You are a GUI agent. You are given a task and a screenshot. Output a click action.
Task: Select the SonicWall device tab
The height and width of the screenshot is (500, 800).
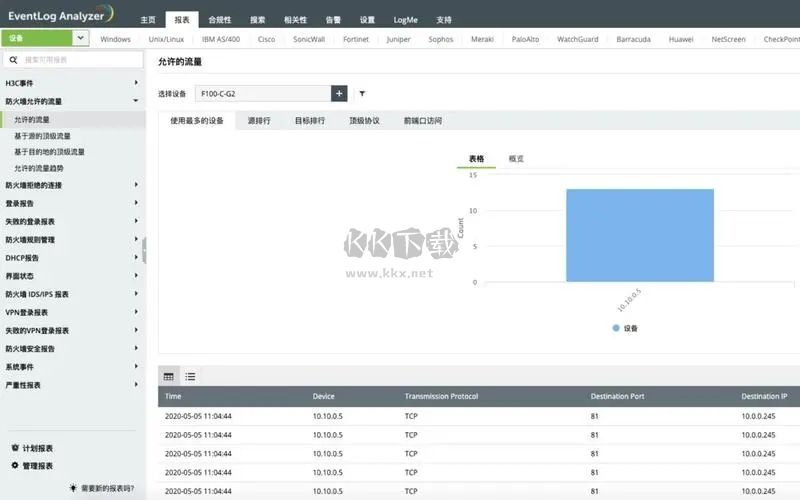point(309,39)
